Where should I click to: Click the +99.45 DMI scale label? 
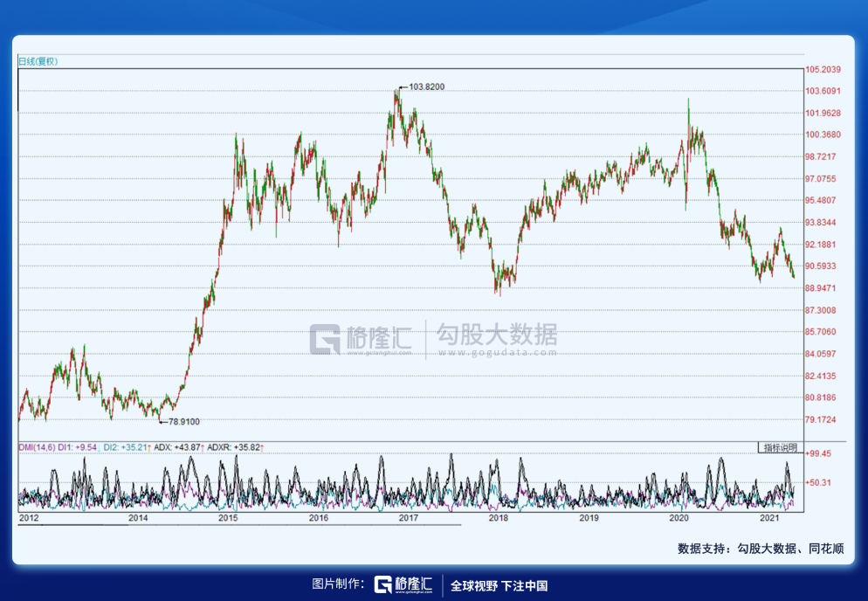pyautogui.click(x=818, y=453)
